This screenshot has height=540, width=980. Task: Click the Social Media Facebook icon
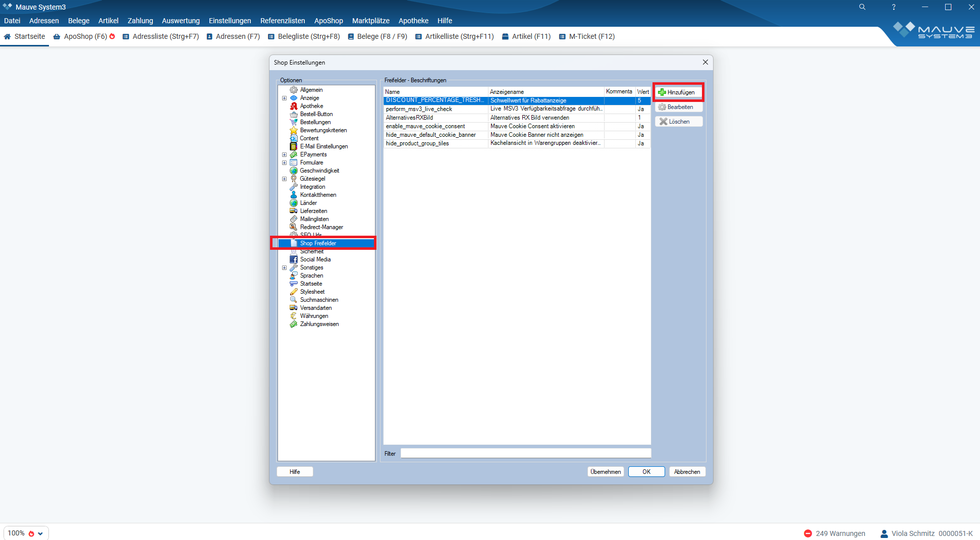pyautogui.click(x=294, y=259)
